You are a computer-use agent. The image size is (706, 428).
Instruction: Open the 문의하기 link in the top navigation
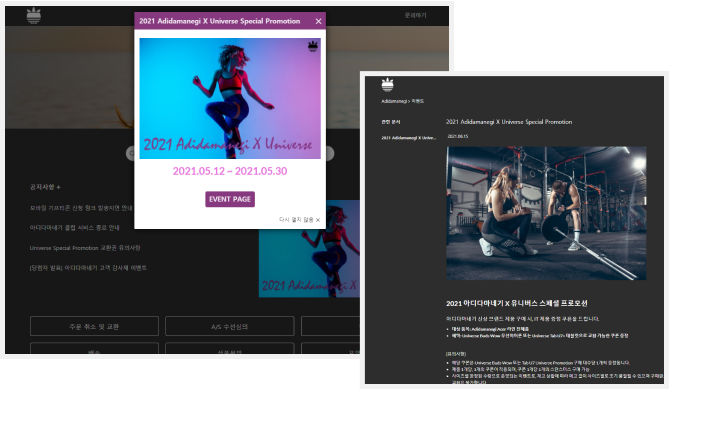click(415, 15)
